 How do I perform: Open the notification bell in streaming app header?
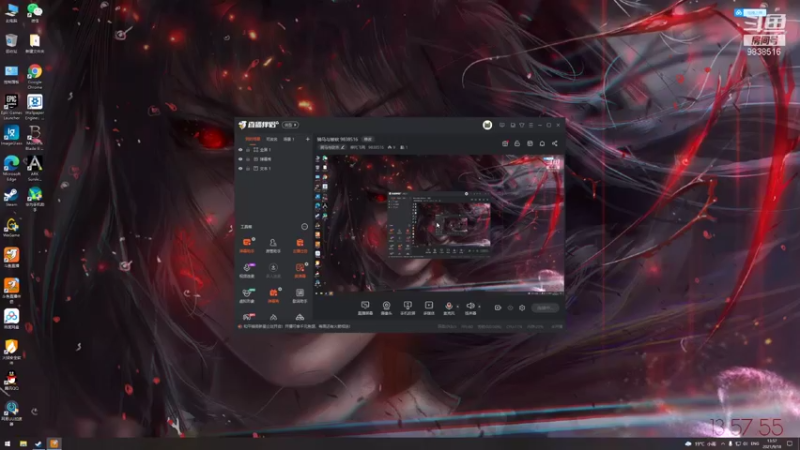point(542,143)
